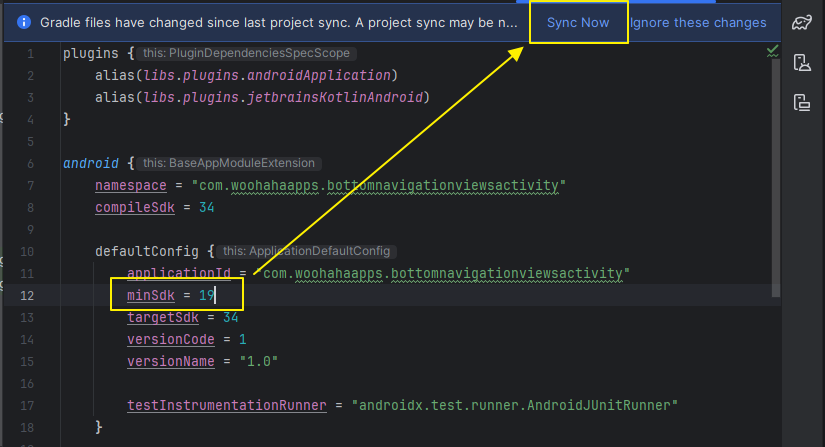Click versionCode value 1

pos(243,340)
